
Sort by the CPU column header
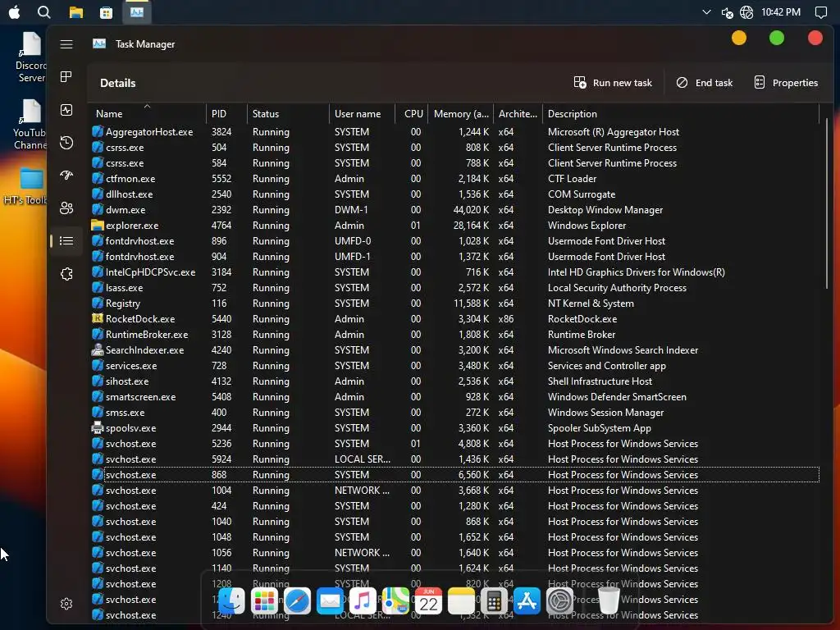click(413, 113)
